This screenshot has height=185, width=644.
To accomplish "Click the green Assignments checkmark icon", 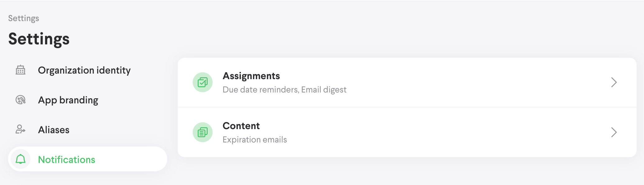I will (203, 82).
